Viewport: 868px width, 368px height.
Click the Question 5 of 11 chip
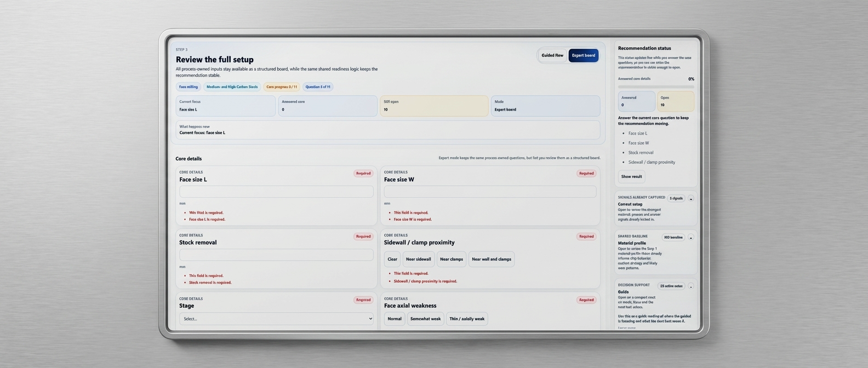318,87
